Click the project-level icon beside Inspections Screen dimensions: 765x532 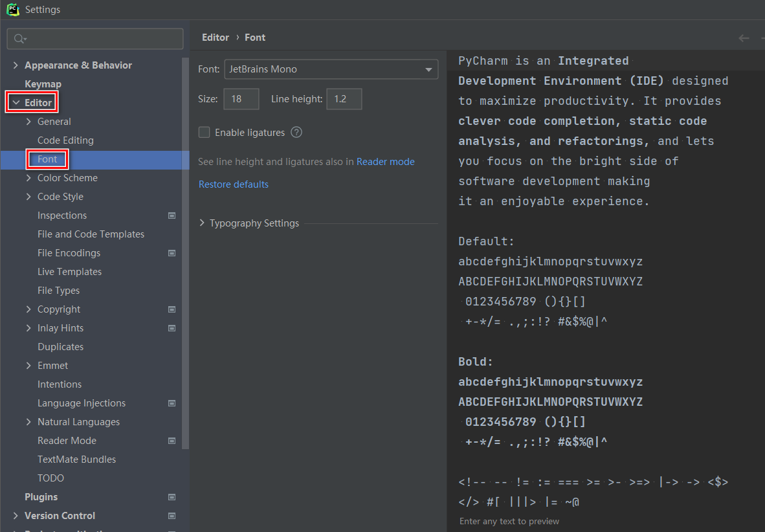point(172,215)
